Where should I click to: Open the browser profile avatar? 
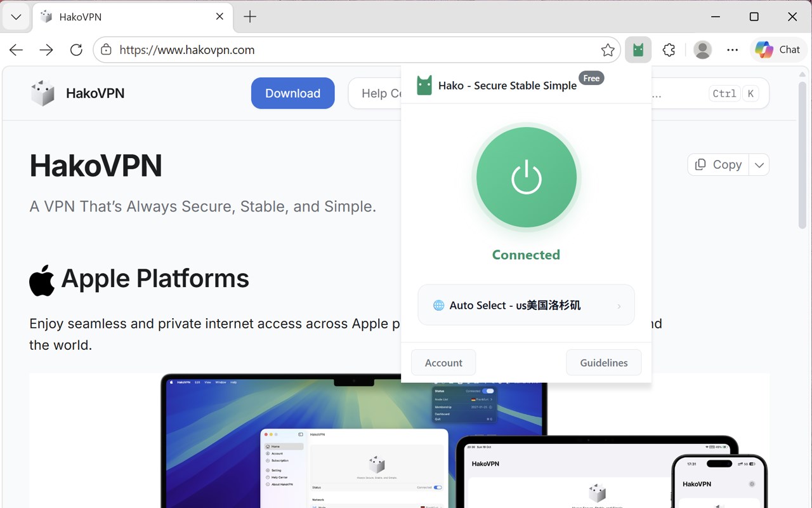coord(702,50)
